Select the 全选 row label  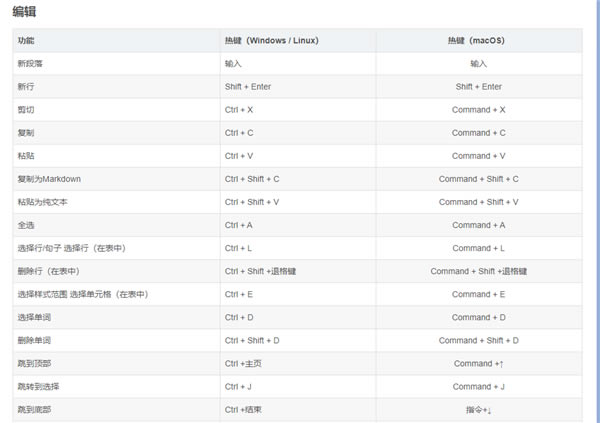pos(26,225)
